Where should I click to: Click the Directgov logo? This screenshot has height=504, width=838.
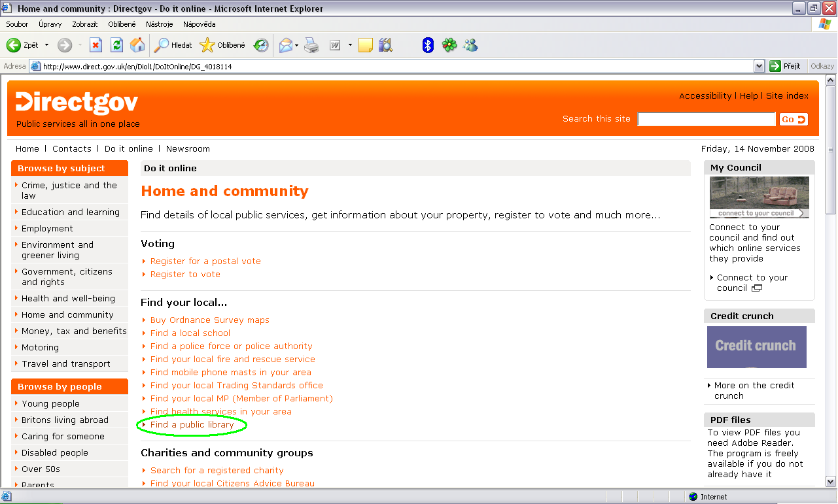pos(77,103)
